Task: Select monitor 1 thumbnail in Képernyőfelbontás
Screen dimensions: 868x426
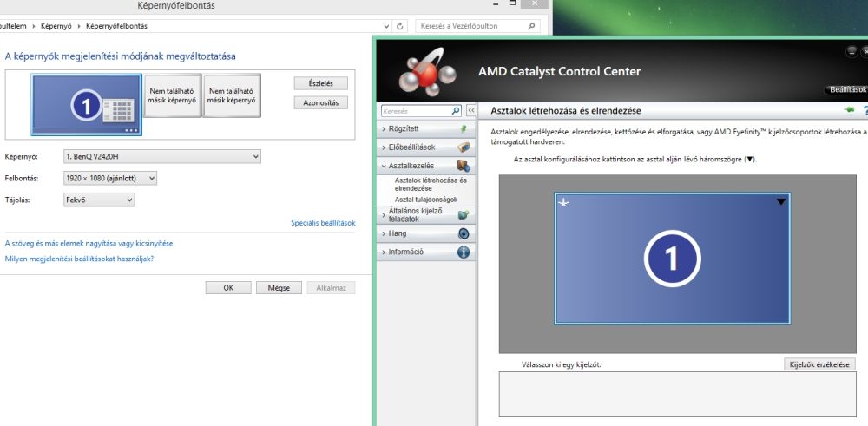Action: click(x=86, y=105)
